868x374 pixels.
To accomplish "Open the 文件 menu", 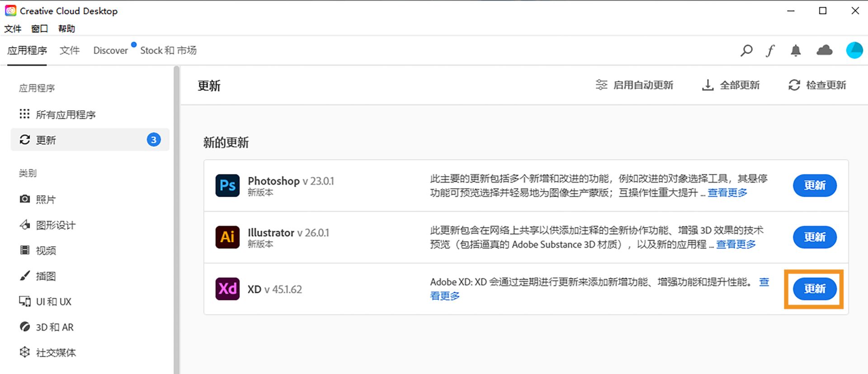I will pos(13,29).
